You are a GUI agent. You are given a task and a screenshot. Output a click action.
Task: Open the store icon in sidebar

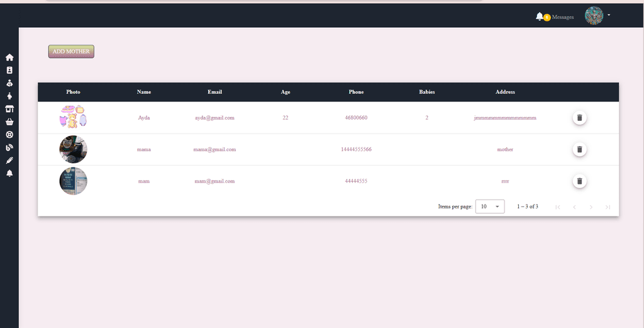tap(9, 109)
